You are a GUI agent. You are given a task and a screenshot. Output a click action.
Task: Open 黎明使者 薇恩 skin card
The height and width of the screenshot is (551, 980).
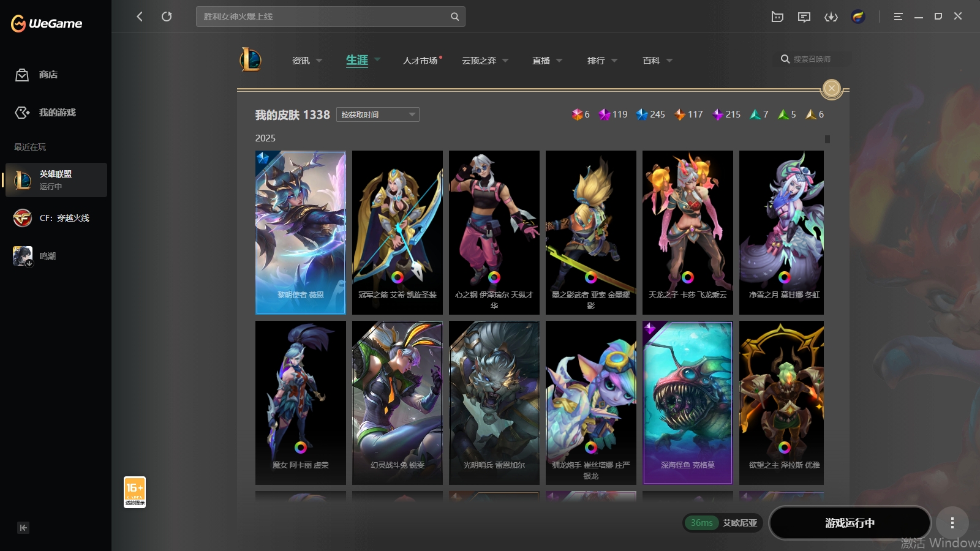coord(301,233)
